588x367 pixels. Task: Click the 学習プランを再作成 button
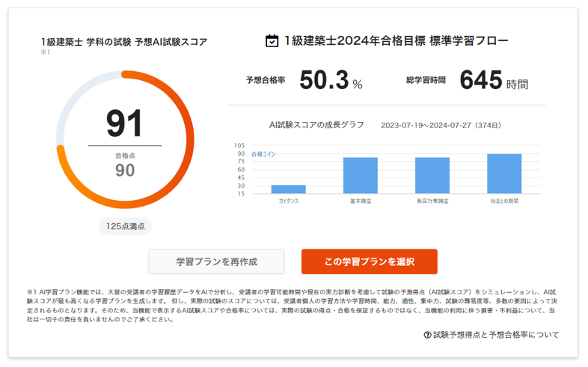(216, 261)
